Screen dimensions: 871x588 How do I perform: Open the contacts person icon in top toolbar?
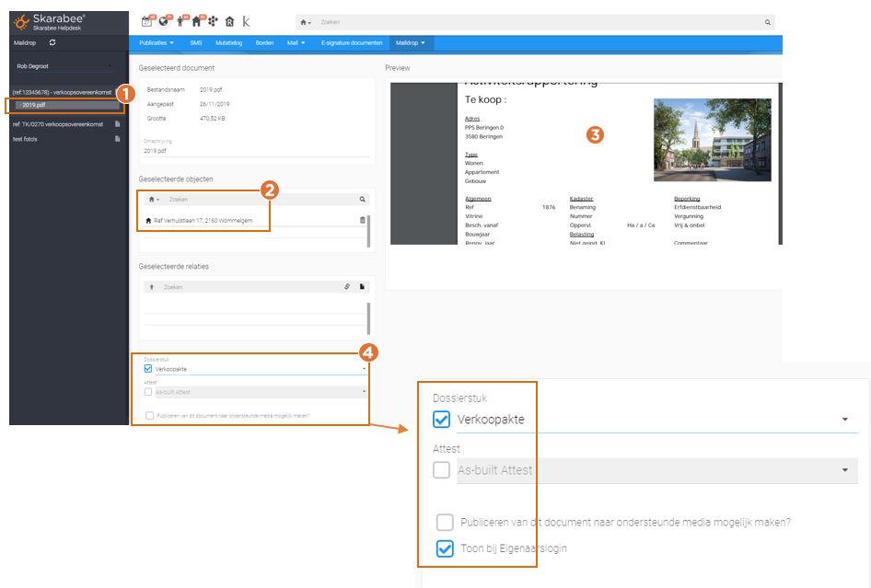[x=180, y=22]
